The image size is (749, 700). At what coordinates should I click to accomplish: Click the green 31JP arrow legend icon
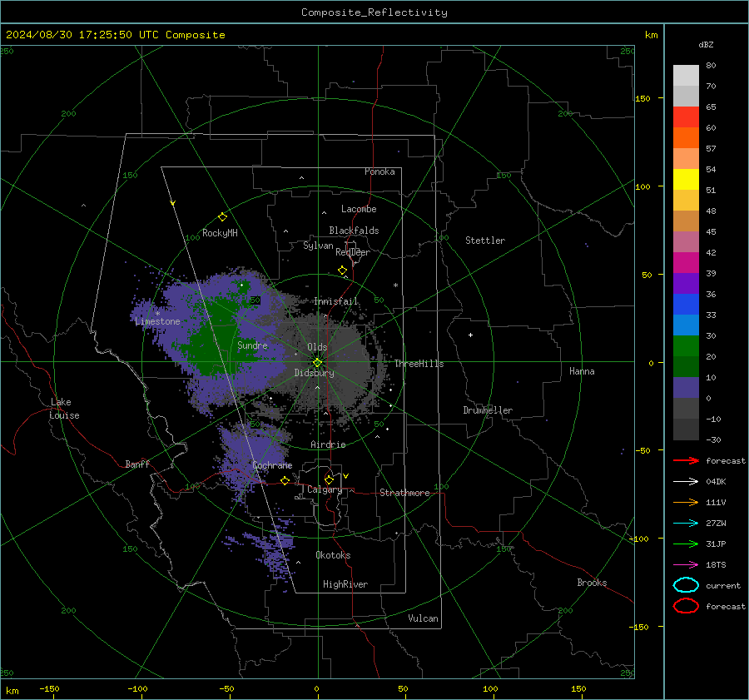click(686, 544)
